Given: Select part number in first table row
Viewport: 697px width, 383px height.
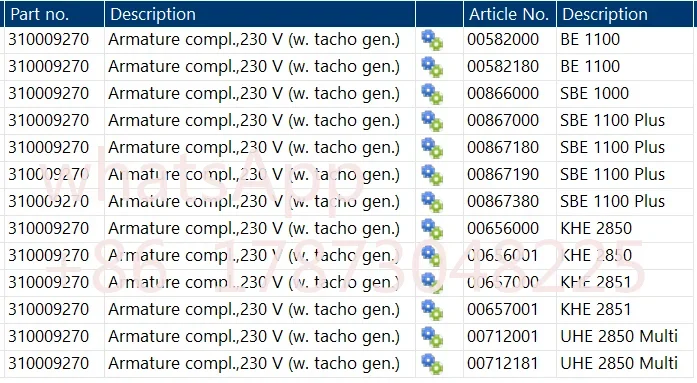Looking at the screenshot, I should click(48, 40).
